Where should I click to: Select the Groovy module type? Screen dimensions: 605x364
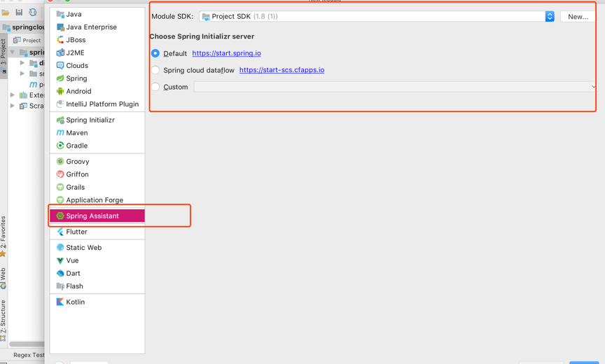pos(97,162)
